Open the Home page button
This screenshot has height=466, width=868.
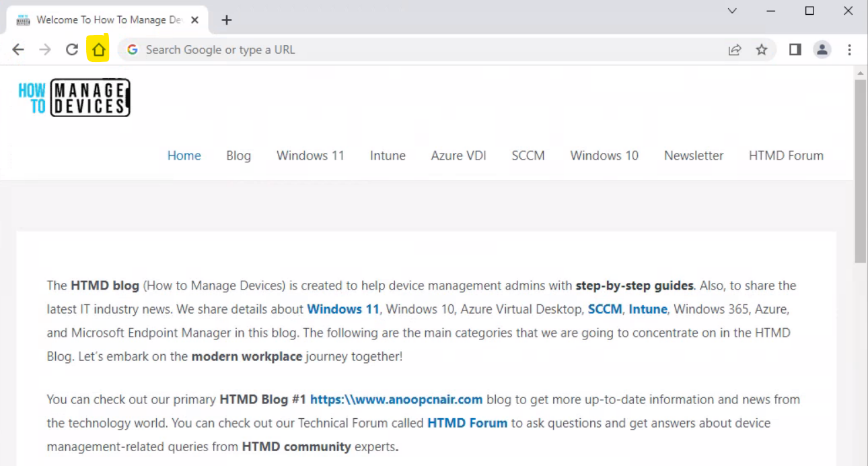[98, 50]
